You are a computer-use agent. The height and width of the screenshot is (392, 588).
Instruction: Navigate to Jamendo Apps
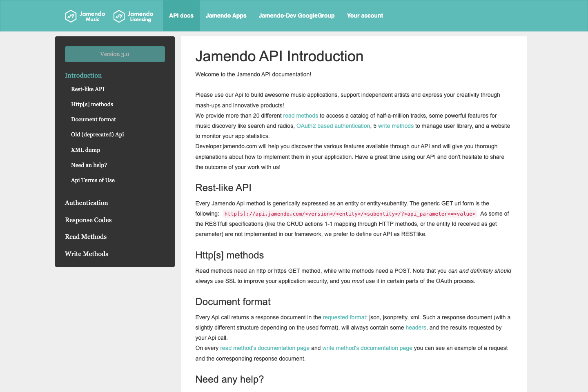(226, 16)
